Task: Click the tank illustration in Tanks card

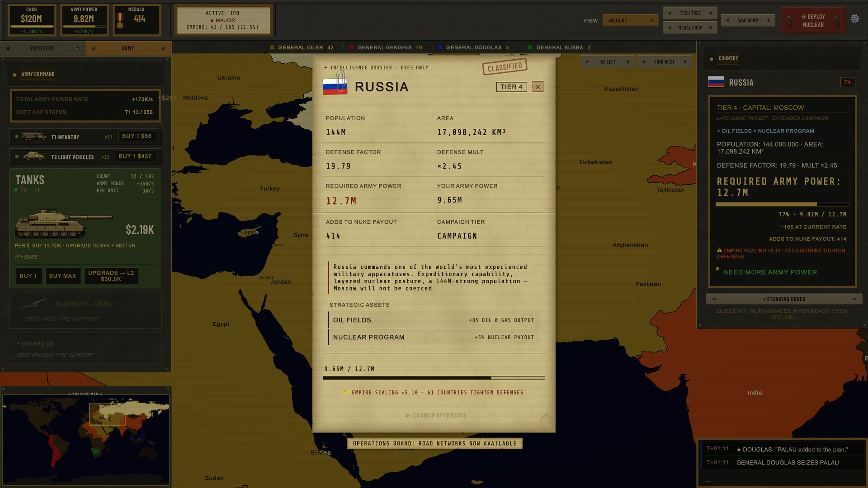Action: click(63, 223)
